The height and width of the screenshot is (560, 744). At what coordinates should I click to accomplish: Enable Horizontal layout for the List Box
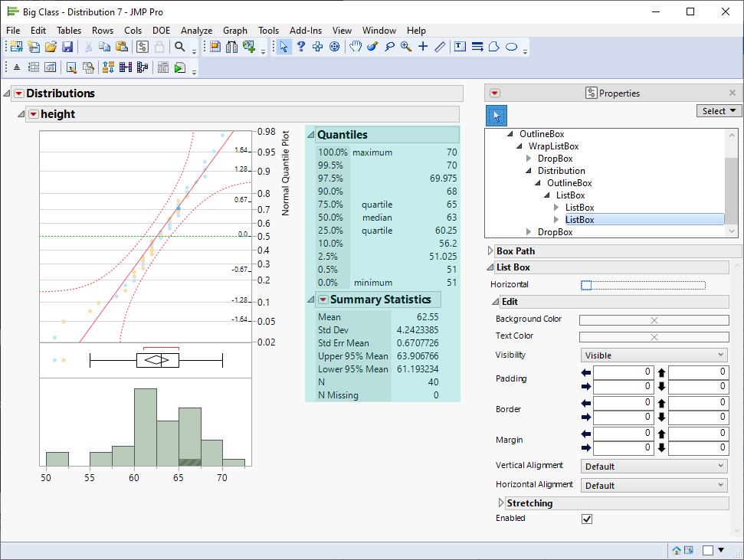click(x=588, y=283)
